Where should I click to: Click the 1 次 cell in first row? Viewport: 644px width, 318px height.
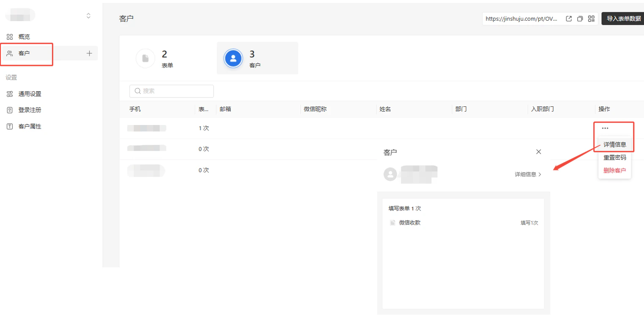click(204, 128)
